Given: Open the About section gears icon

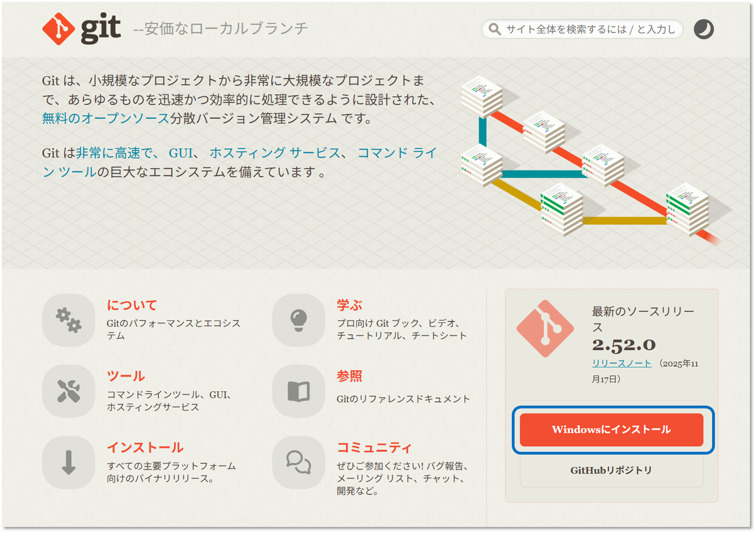Looking at the screenshot, I should pyautogui.click(x=68, y=321).
